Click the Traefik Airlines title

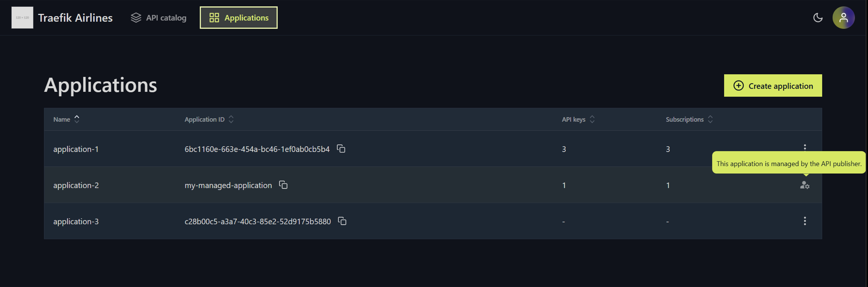pyautogui.click(x=75, y=18)
